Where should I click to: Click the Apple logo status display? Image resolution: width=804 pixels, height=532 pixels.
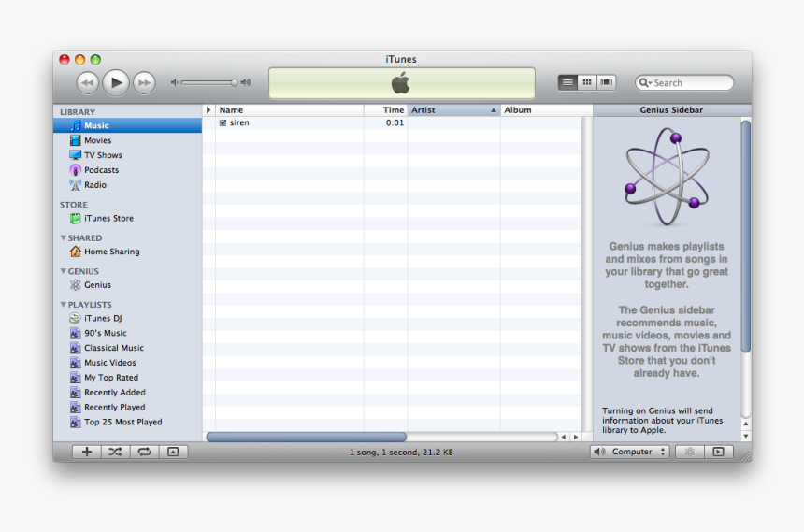pyautogui.click(x=401, y=82)
